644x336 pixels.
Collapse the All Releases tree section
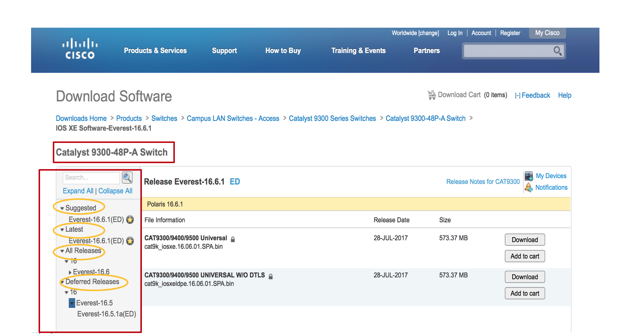pyautogui.click(x=62, y=251)
